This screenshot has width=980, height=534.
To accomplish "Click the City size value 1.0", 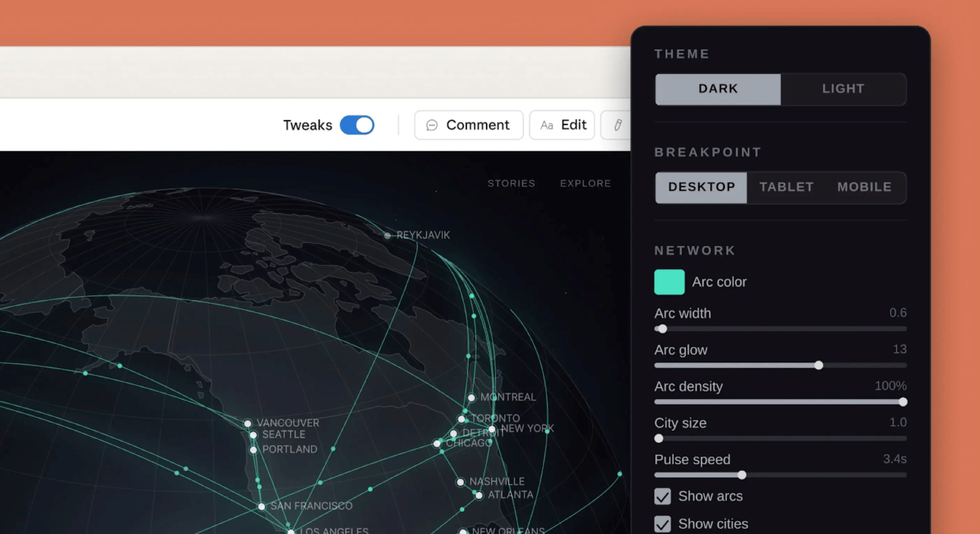I will click(898, 423).
